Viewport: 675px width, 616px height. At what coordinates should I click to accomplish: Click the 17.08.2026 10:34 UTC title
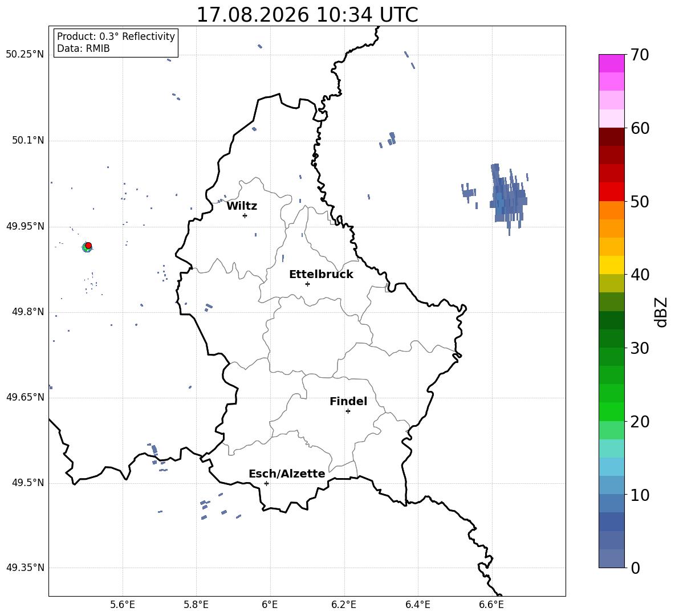(307, 15)
